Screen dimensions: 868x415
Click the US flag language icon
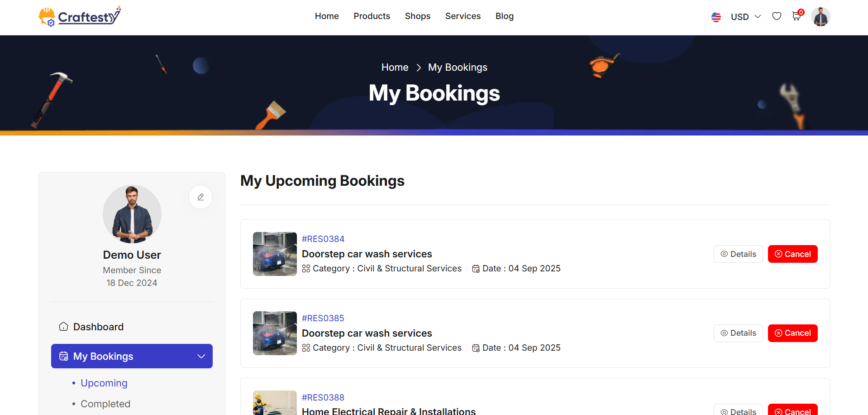716,17
